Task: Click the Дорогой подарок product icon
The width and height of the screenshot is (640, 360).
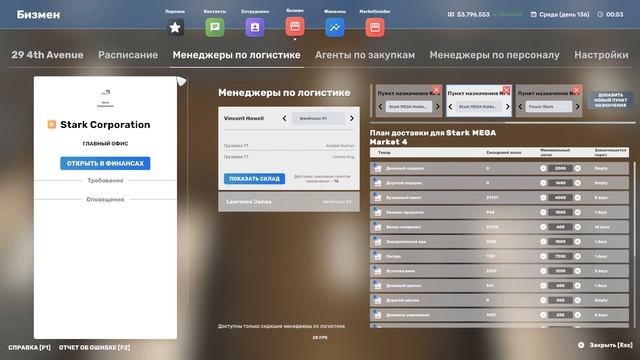Action: click(378, 183)
